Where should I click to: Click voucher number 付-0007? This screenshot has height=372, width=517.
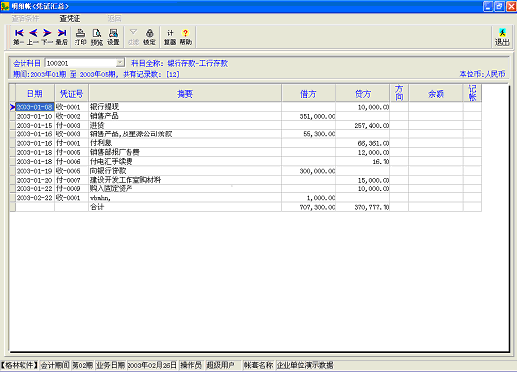71,180
